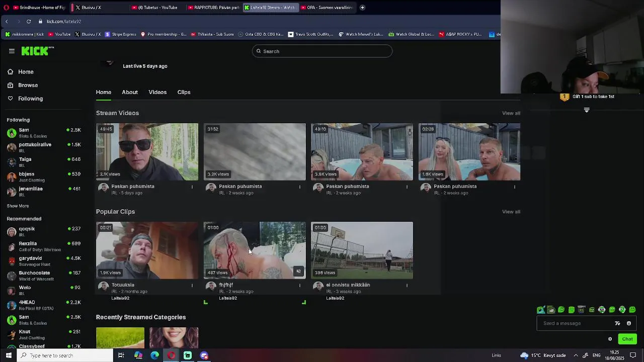Select last emote in chat emote row

pos(632,310)
